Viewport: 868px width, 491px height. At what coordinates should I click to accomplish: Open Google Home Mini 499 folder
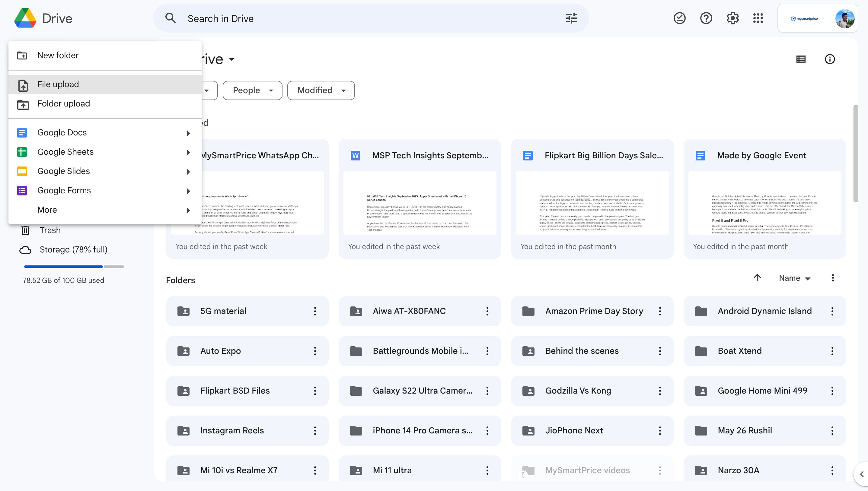coord(764,391)
